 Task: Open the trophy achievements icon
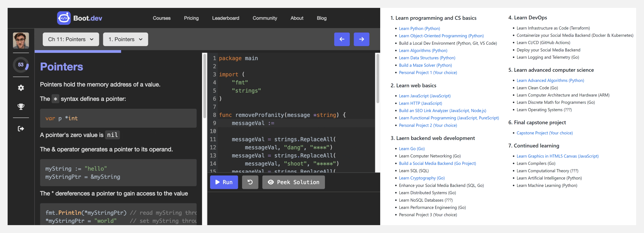[21, 107]
